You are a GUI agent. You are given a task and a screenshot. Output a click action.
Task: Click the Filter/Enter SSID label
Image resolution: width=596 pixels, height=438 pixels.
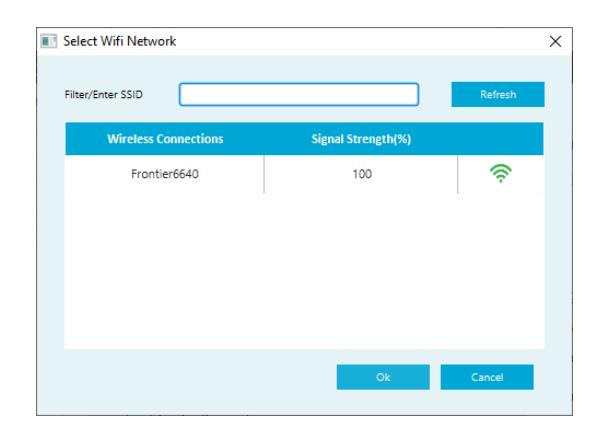click(103, 94)
